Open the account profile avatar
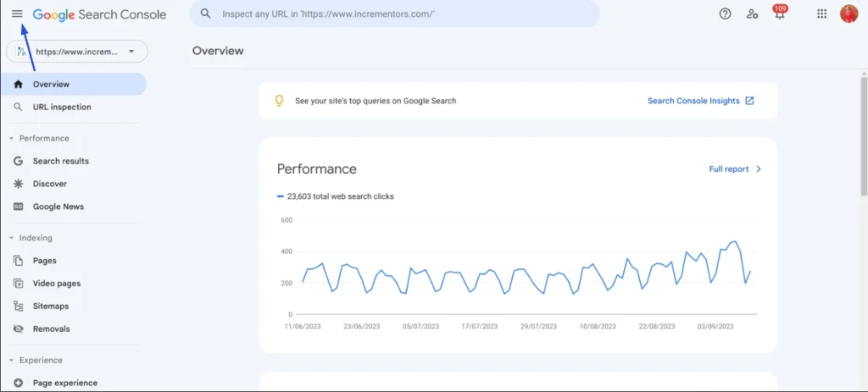 point(849,14)
